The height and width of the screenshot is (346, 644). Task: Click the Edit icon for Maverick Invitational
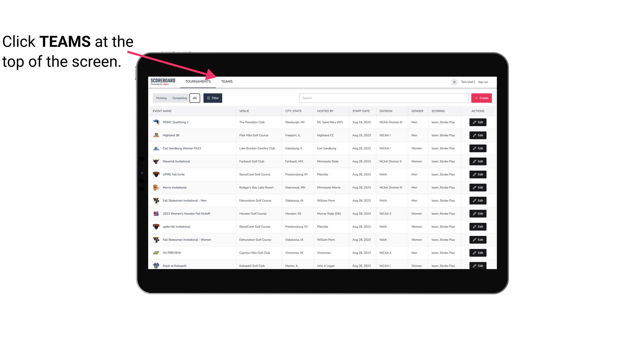tap(478, 161)
